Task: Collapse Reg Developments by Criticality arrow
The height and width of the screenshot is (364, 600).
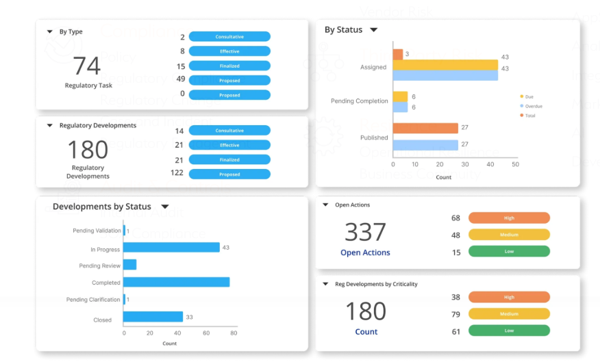Action: 325,284
